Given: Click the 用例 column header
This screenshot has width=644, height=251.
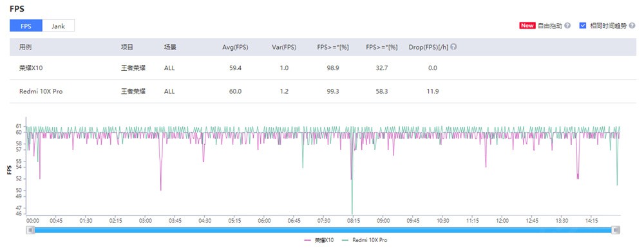Looking at the screenshot, I should [26, 47].
